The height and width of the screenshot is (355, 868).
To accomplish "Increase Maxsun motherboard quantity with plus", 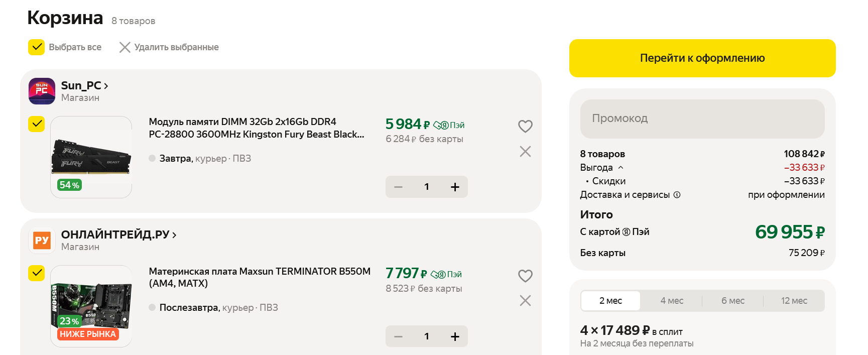I will (455, 336).
